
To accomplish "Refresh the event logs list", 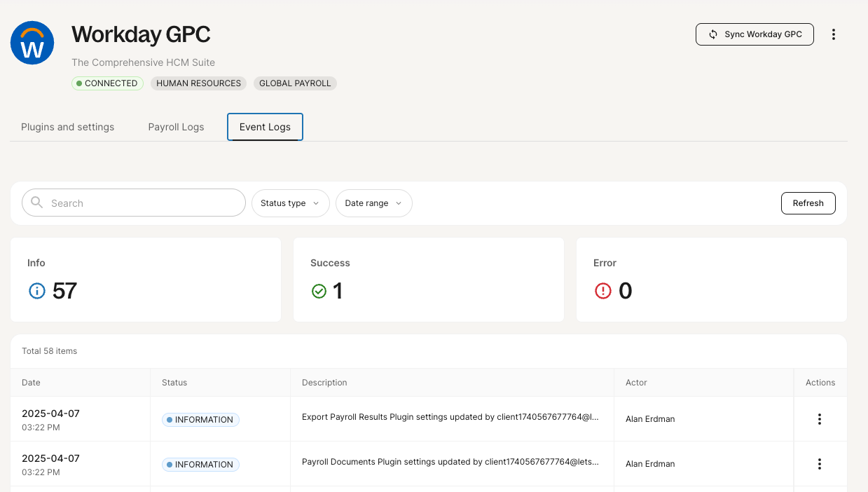I will coord(808,203).
